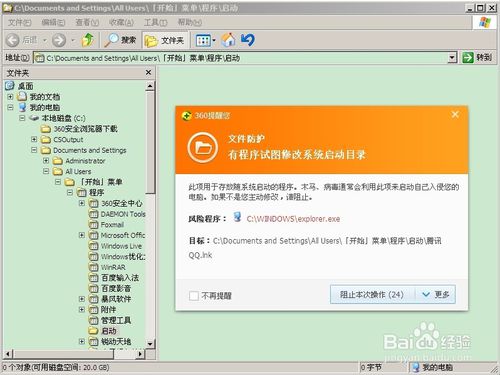Click folder tree scroll down arrow
The width and height of the screenshot is (500, 375).
tap(150, 344)
